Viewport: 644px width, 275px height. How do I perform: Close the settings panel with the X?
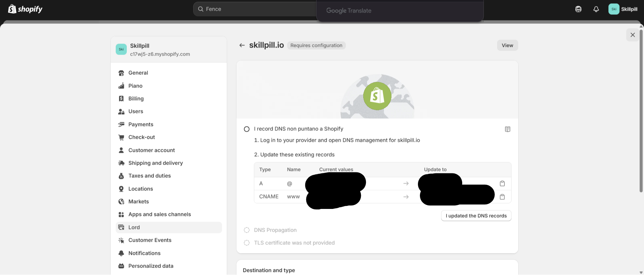(x=633, y=35)
